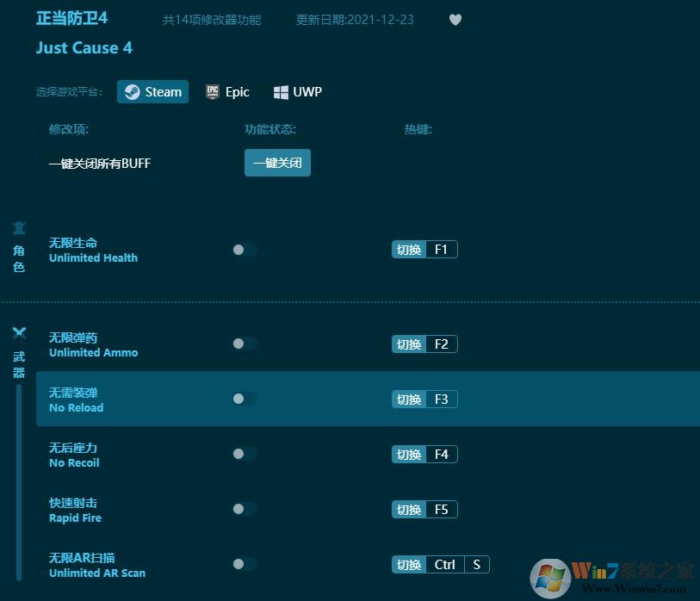Click the F3 hotkey box for No Reload

tap(441, 400)
